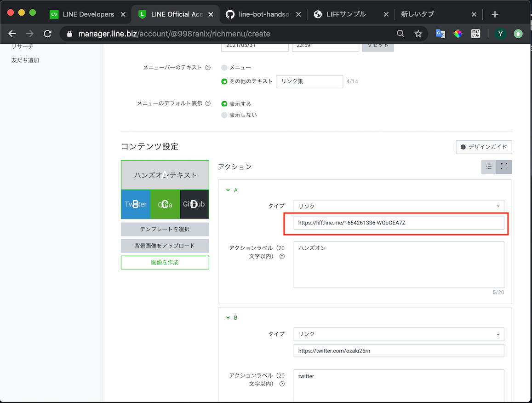Switch action panel to area frame view icon
The width and height of the screenshot is (532, 403).
click(504, 167)
